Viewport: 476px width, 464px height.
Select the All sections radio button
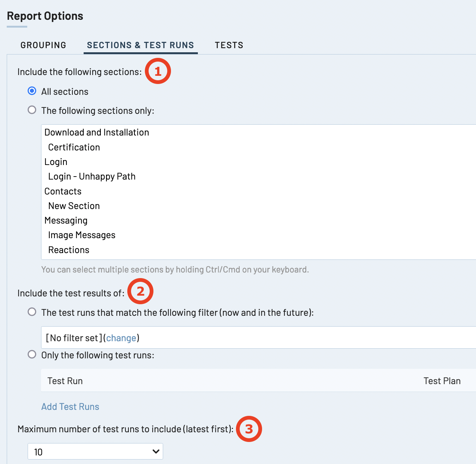point(32,91)
